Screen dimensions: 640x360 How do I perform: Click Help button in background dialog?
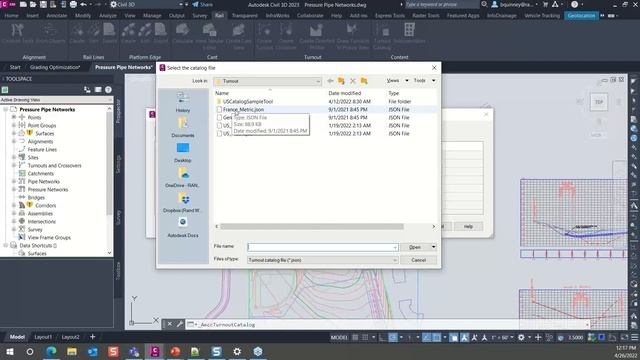(x=468, y=227)
